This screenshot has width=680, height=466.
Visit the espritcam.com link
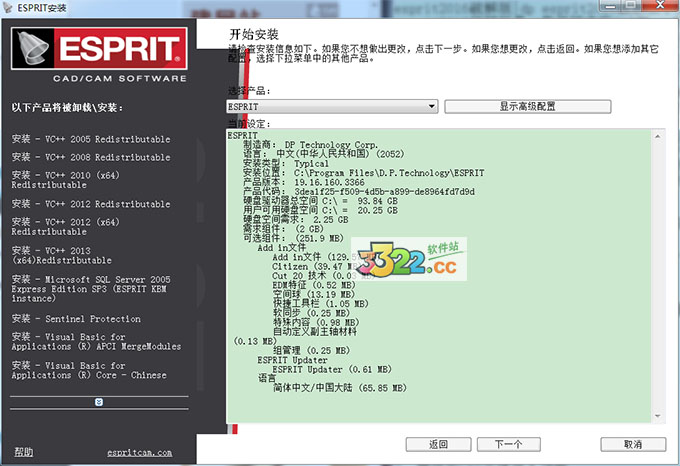point(140,453)
